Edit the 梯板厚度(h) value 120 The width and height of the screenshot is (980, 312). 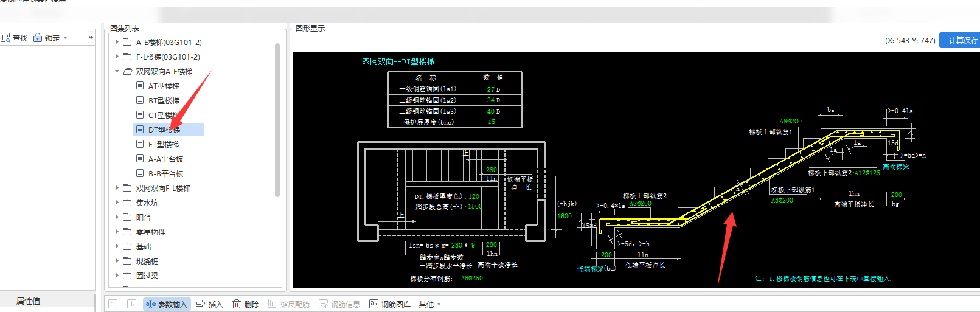(474, 196)
